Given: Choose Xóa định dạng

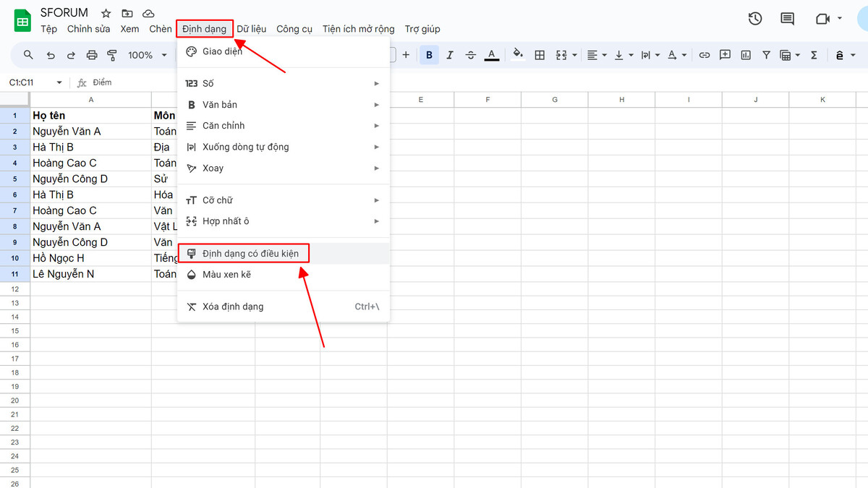Looking at the screenshot, I should pyautogui.click(x=284, y=307).
